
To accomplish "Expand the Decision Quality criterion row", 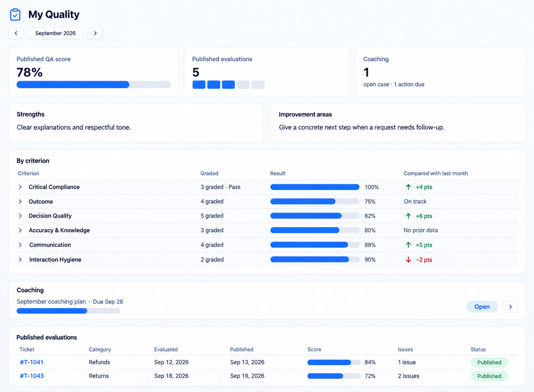I will coord(20,216).
